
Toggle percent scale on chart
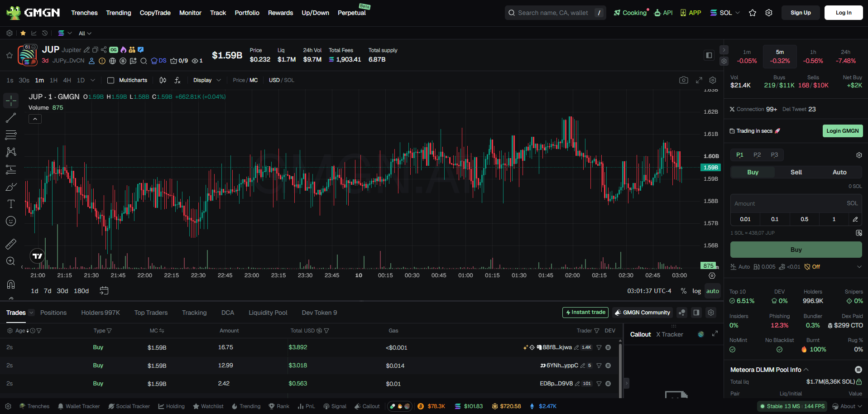tap(684, 291)
